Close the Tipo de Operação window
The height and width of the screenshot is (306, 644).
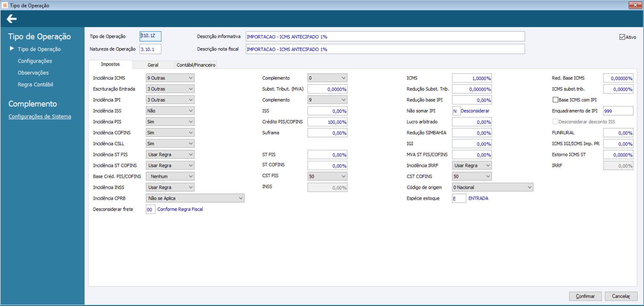635,5
